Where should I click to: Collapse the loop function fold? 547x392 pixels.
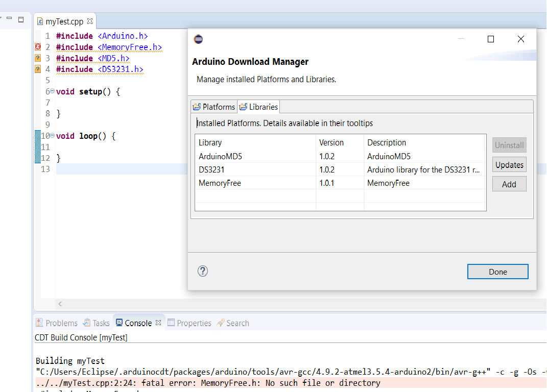pos(52,136)
